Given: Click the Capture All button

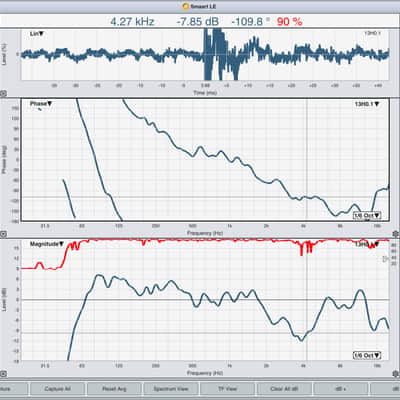Looking at the screenshot, I should point(57,389).
